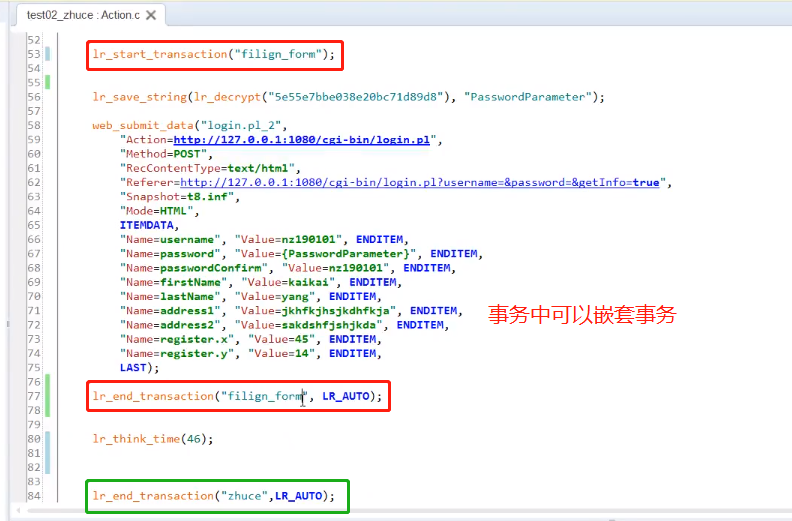Click the lr_think_time(46) line

pyautogui.click(x=153, y=439)
